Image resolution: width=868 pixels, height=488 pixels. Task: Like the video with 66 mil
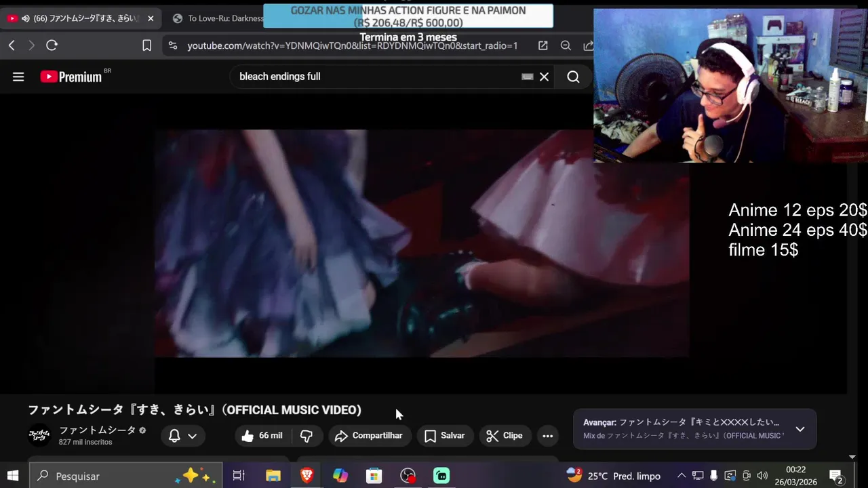262,436
